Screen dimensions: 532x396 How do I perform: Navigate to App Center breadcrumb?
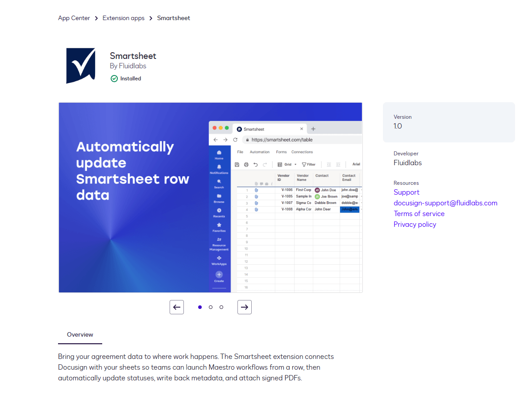pyautogui.click(x=74, y=18)
